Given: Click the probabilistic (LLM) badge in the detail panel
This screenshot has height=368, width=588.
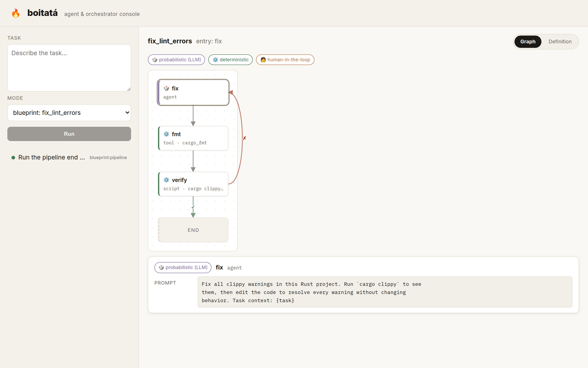Looking at the screenshot, I should tap(183, 267).
